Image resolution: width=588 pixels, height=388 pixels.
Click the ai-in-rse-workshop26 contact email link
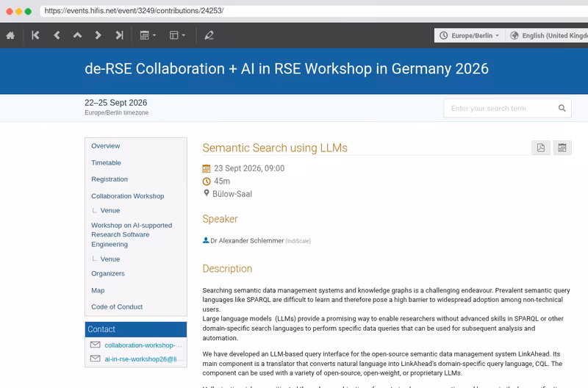coord(144,359)
